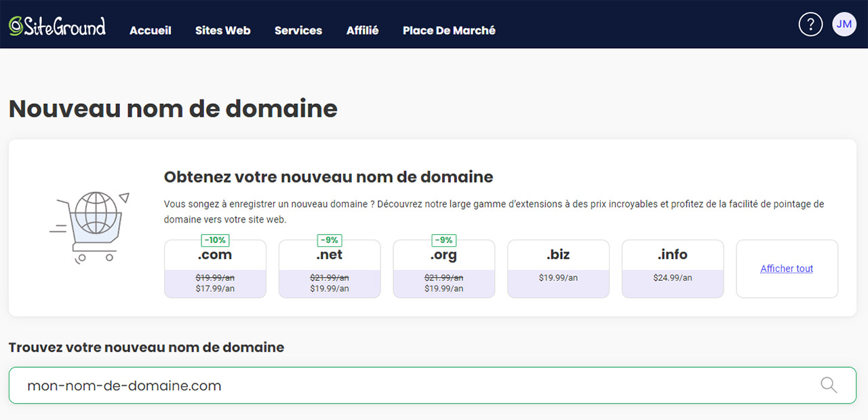Click the Afficher tout link

(x=787, y=269)
